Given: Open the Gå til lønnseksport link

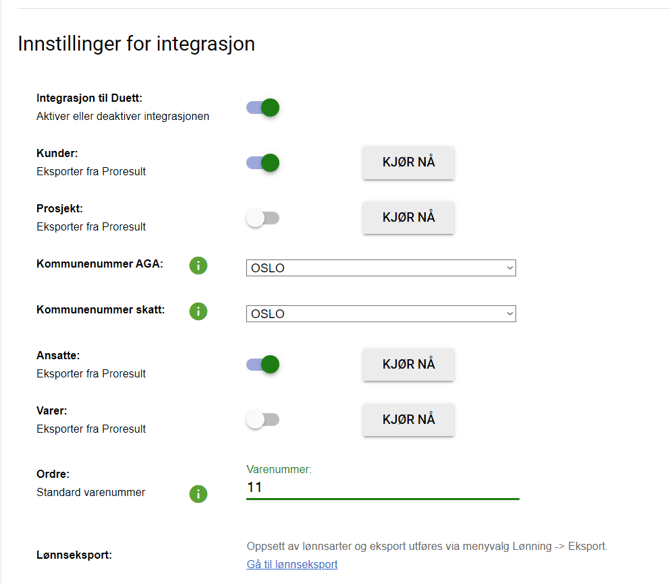Looking at the screenshot, I should (x=292, y=564).
